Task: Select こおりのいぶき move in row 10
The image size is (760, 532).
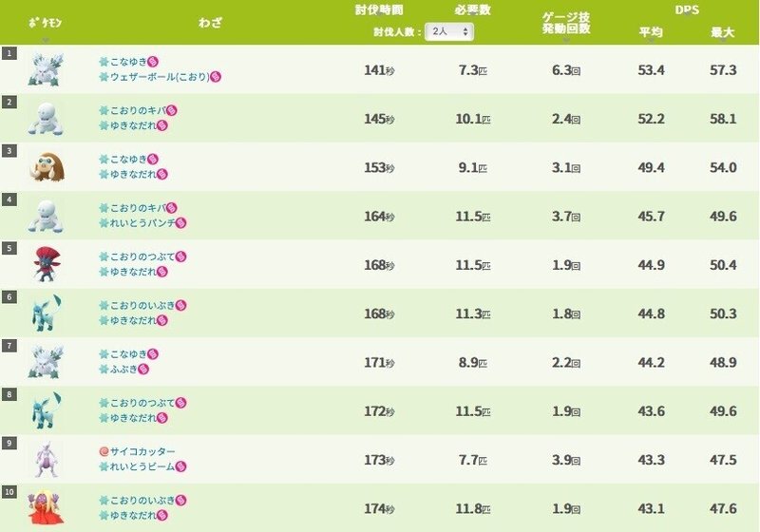Action: (x=142, y=501)
